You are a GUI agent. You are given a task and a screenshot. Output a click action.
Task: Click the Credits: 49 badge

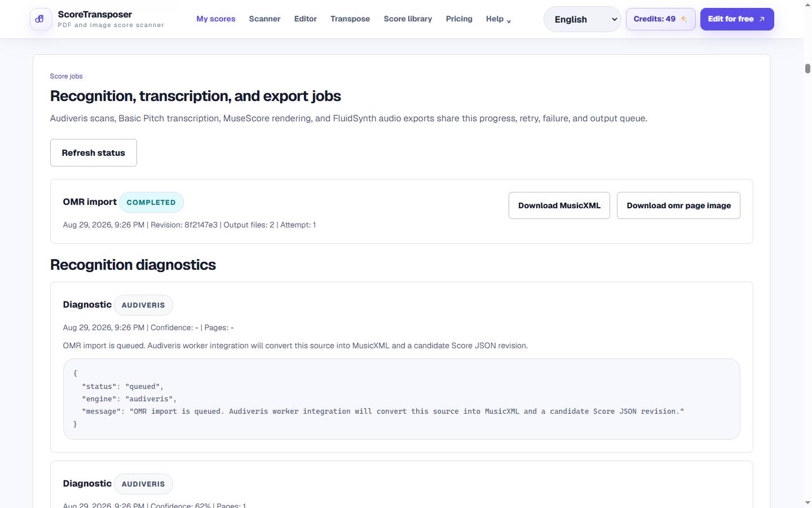point(660,19)
